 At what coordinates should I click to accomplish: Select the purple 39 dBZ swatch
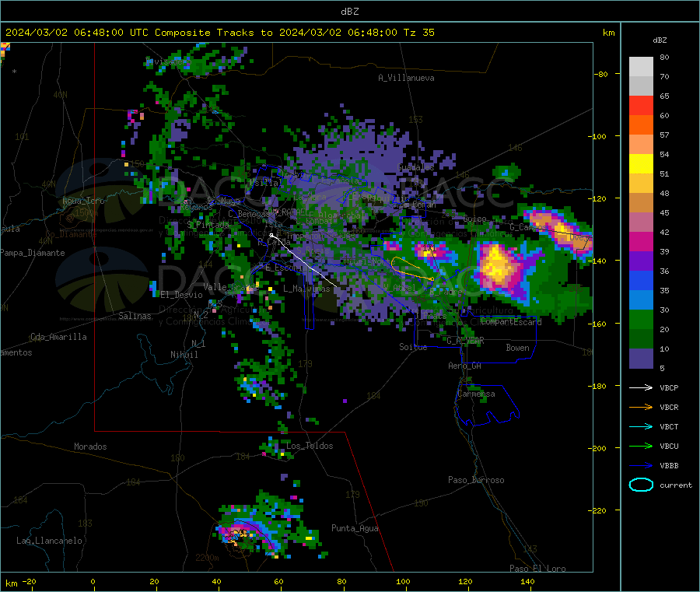[x=641, y=261]
